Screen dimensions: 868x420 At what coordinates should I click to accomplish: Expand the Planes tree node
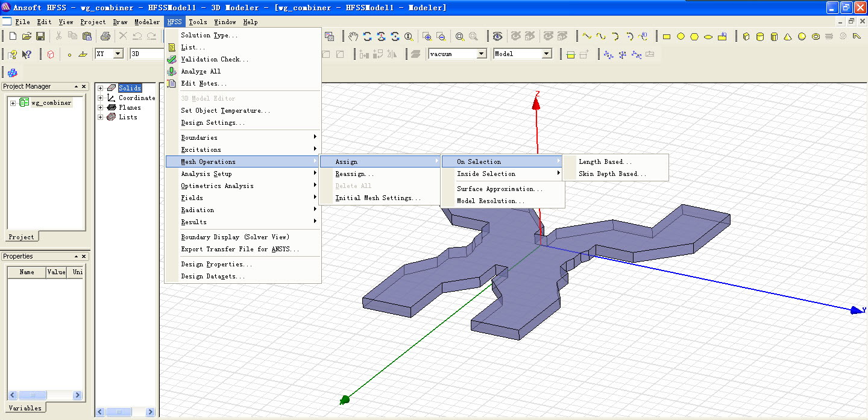coord(101,108)
